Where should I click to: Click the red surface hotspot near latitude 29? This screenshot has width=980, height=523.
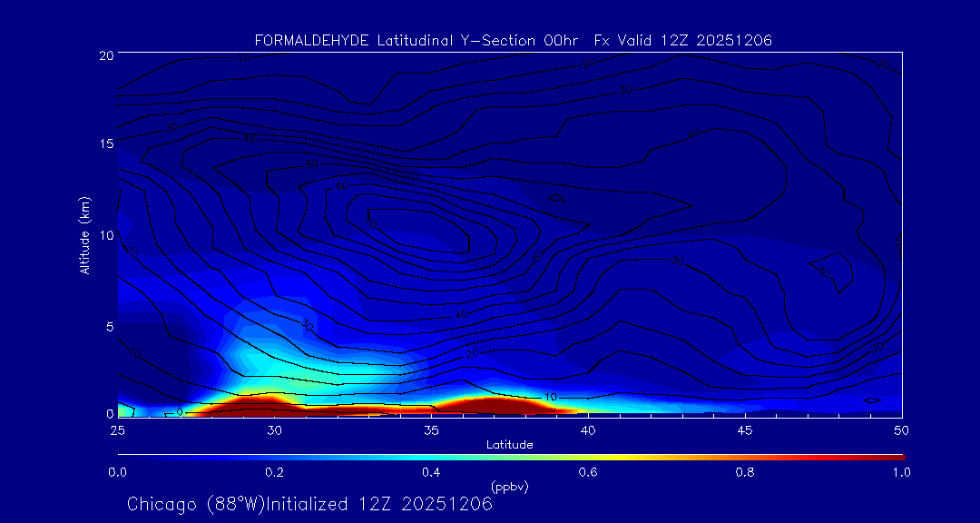click(x=256, y=405)
